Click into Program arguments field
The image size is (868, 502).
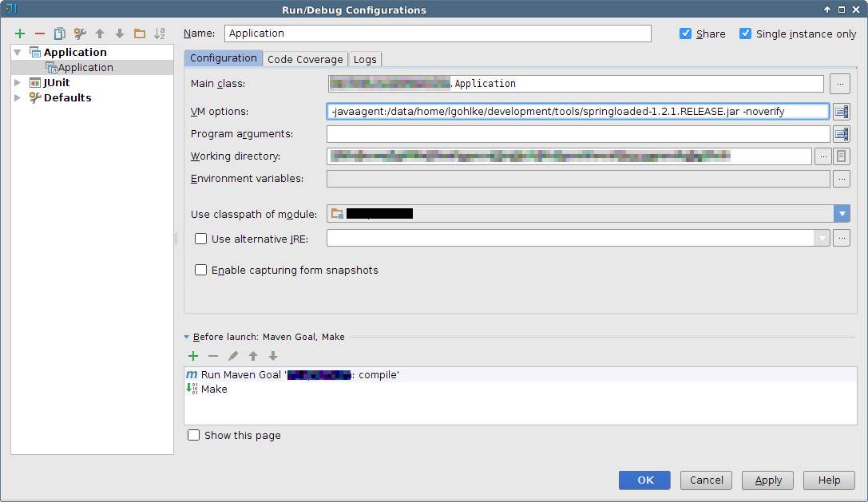tap(578, 134)
